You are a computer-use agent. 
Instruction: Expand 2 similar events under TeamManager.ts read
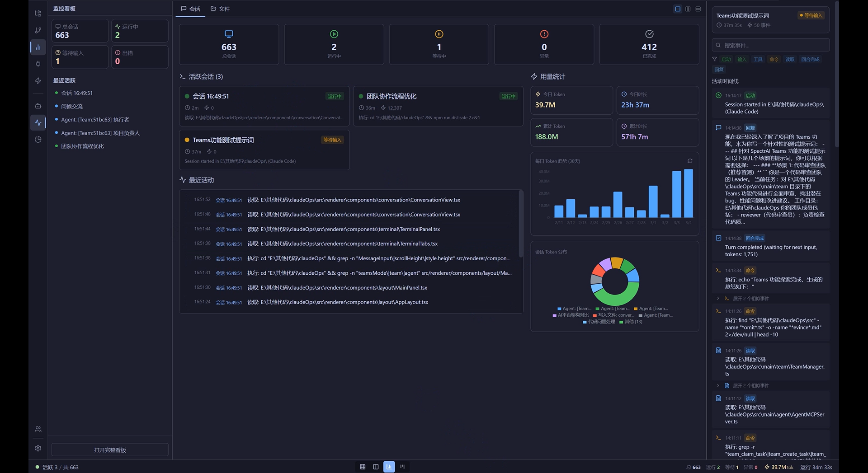click(750, 386)
